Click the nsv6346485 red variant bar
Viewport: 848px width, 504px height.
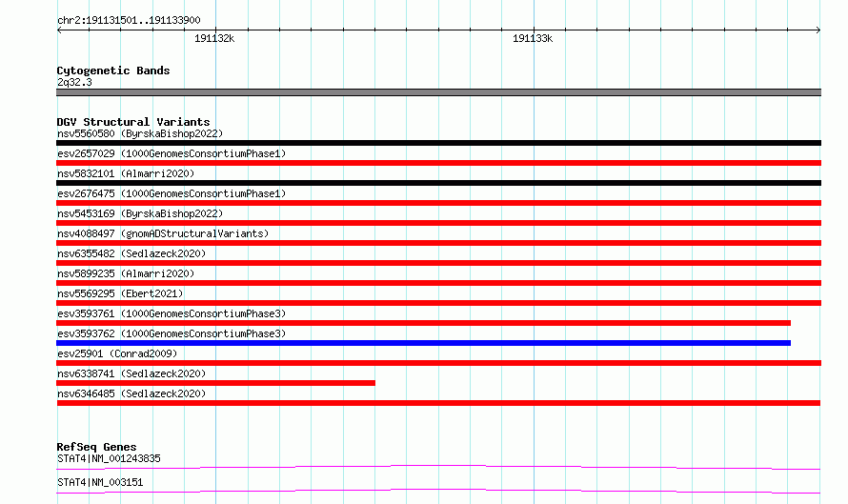coord(438,403)
